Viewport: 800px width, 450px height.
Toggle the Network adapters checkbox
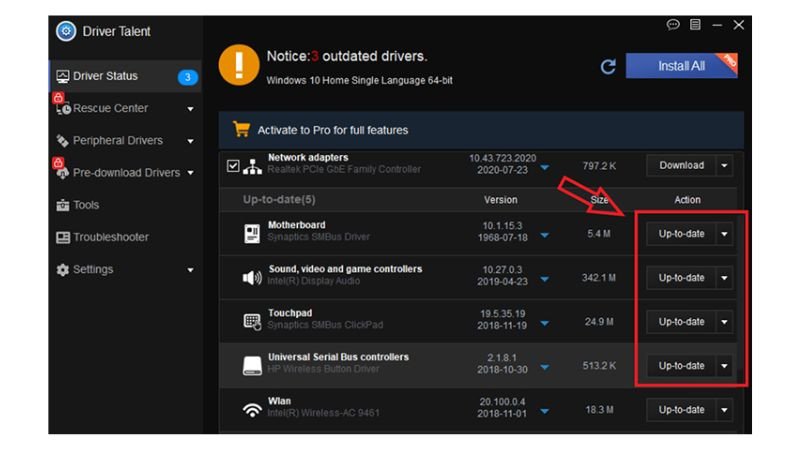233,166
